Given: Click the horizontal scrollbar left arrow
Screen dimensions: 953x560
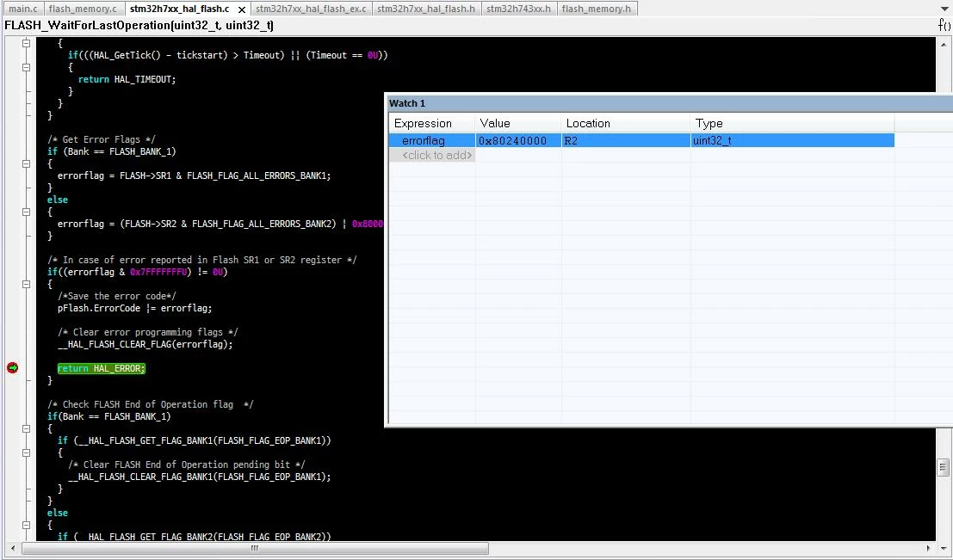Looking at the screenshot, I should tap(13, 549).
